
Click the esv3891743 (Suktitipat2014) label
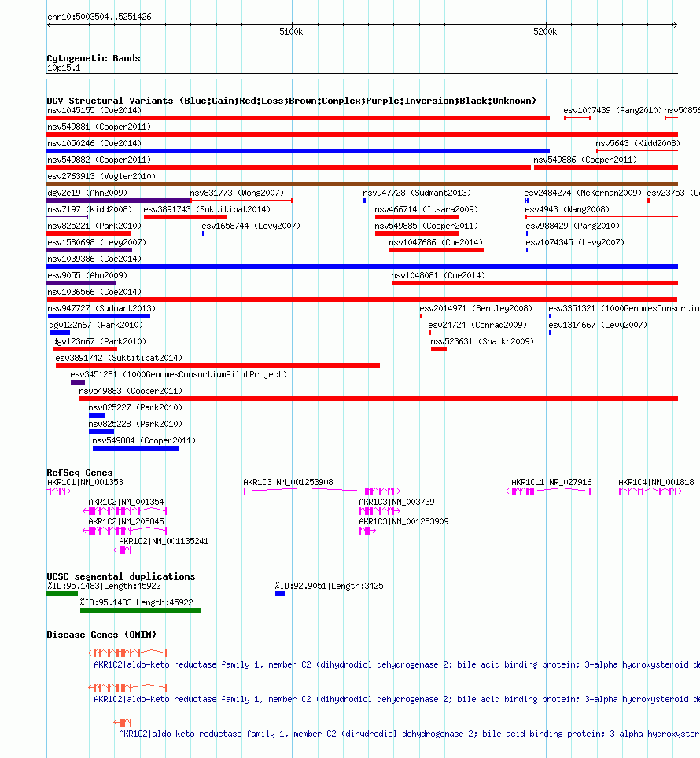tap(207, 209)
